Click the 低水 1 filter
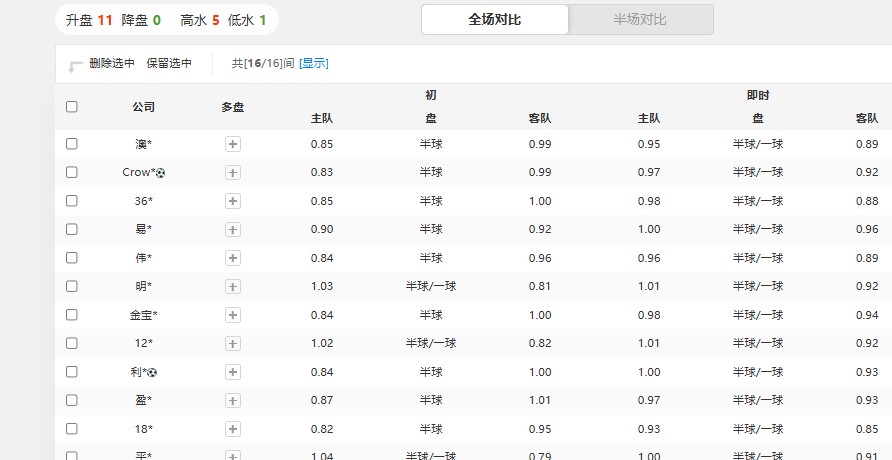 [247, 20]
